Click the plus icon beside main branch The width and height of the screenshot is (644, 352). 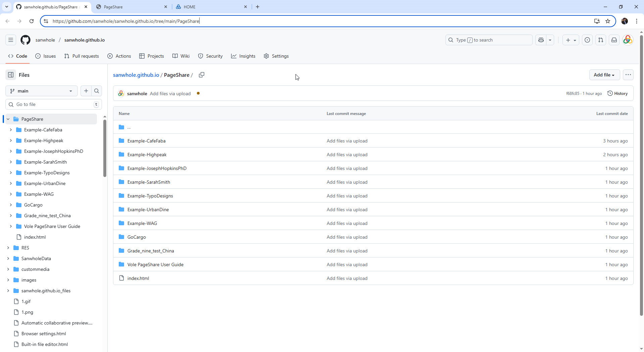(86, 91)
